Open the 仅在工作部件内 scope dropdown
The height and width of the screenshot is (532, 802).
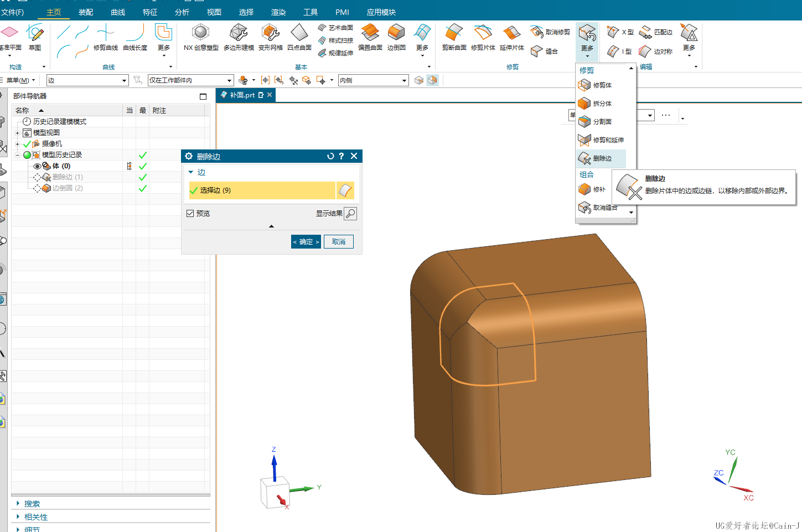pyautogui.click(x=191, y=80)
